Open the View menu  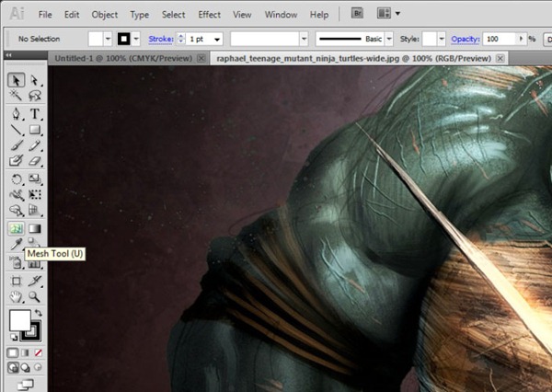[x=242, y=15]
